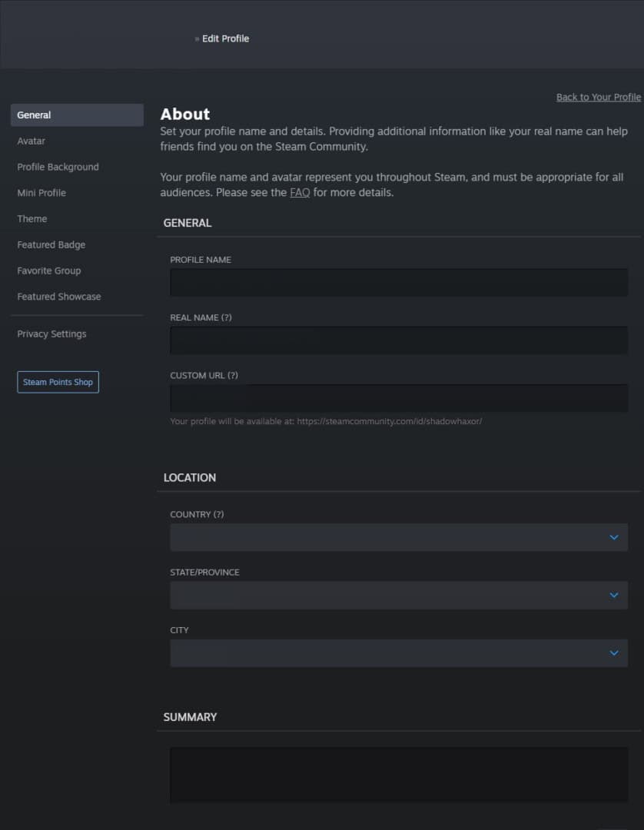Click the steamcommunity.com profile URL text
644x830 pixels.
pos(390,421)
